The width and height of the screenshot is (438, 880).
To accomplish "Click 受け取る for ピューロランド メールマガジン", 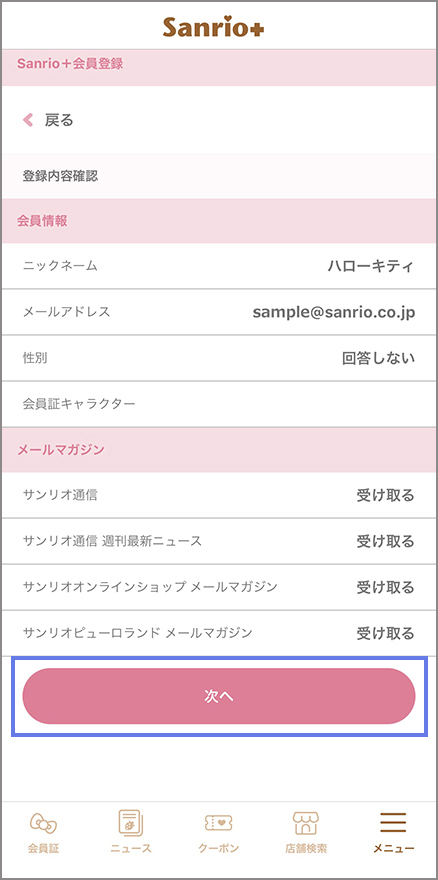I will [x=386, y=633].
